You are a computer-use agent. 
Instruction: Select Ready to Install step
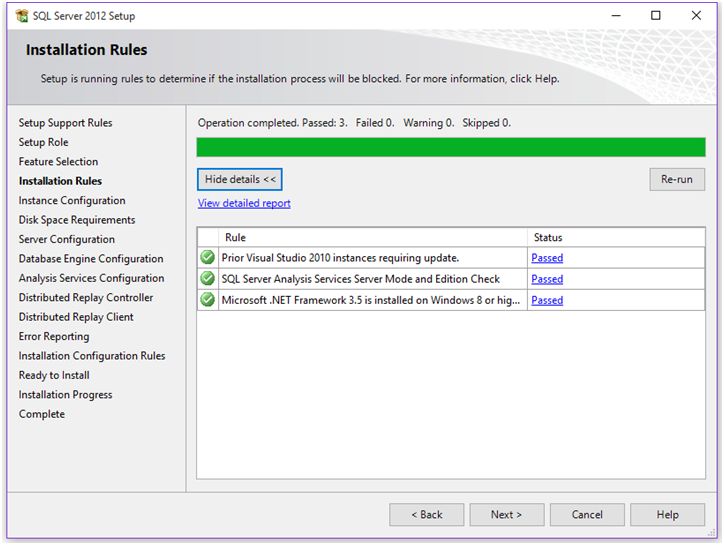(x=54, y=375)
